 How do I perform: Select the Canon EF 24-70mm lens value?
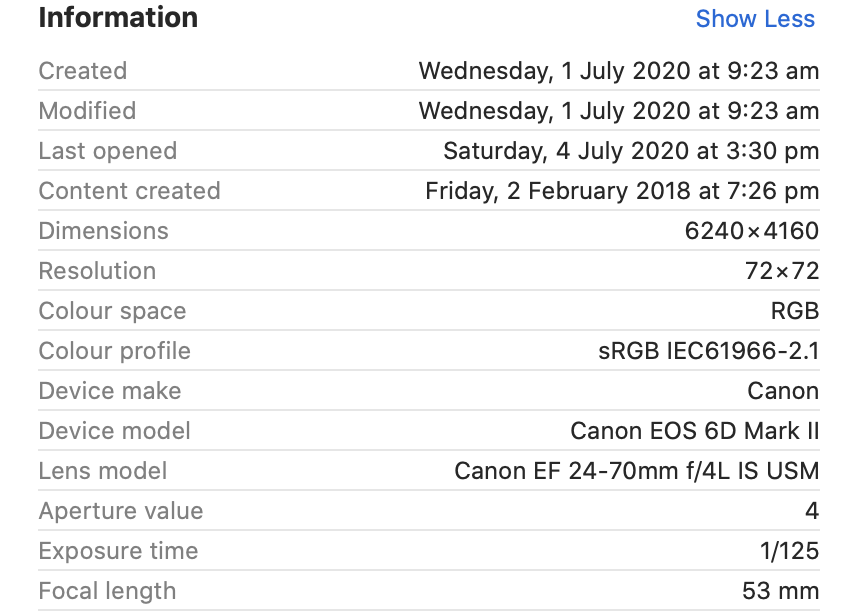pyautogui.click(x=636, y=471)
